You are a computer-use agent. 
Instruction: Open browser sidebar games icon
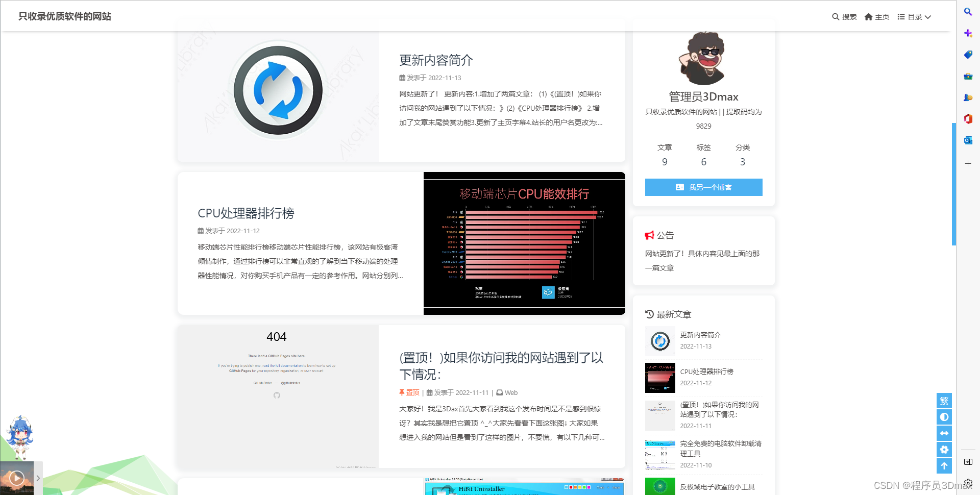(968, 97)
